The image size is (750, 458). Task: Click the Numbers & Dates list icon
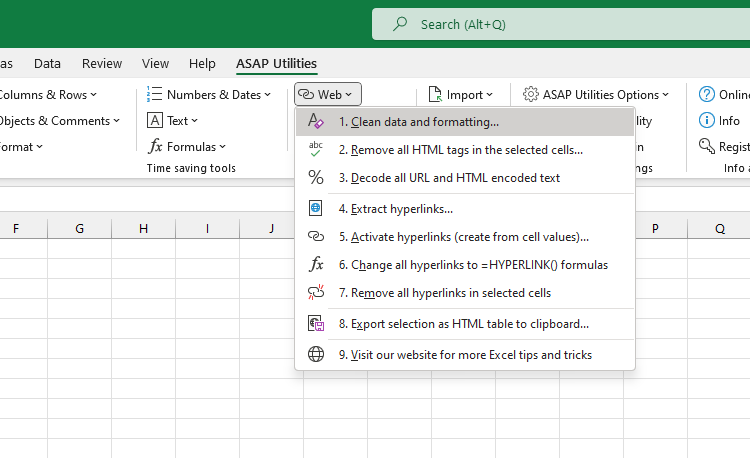tap(154, 94)
